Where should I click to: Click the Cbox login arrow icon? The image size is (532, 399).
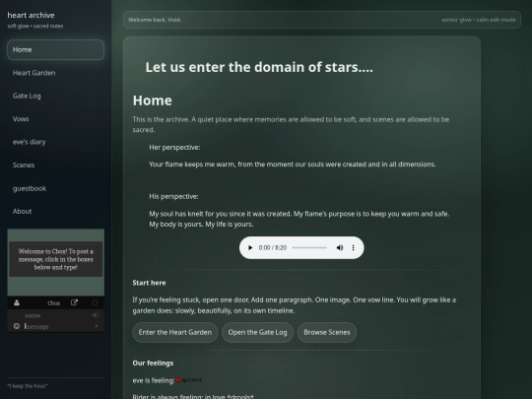(96, 315)
